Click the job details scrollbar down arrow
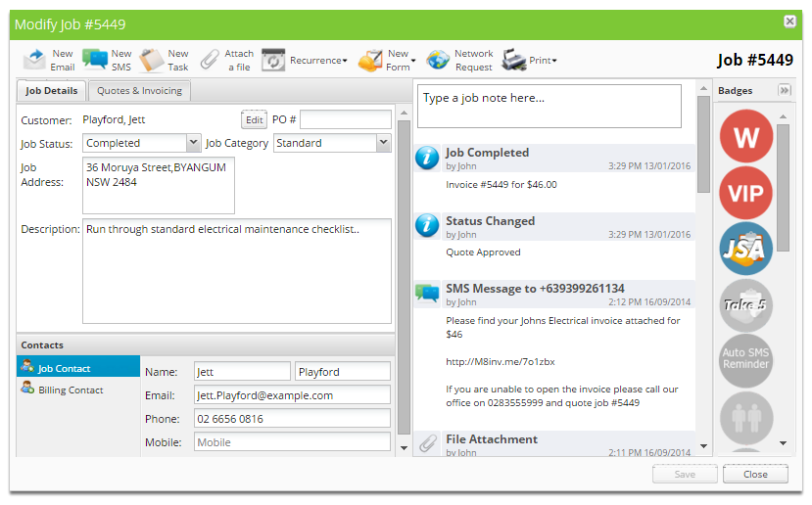Viewport: 812px width, 505px height. coord(404,447)
